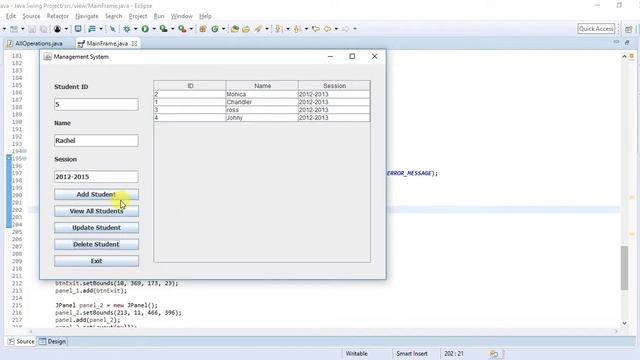Click the Save All icon
Image resolution: width=640 pixels, height=360 pixels.
(x=43, y=29)
